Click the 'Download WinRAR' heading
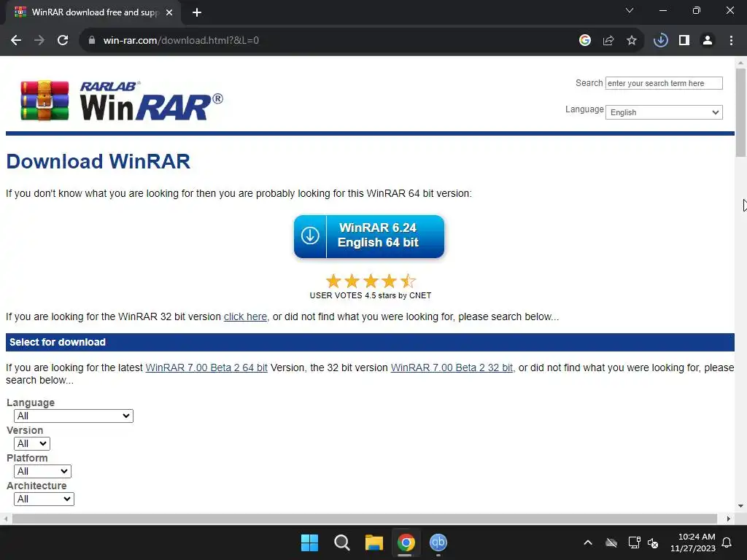The height and width of the screenshot is (560, 747). coord(98,161)
